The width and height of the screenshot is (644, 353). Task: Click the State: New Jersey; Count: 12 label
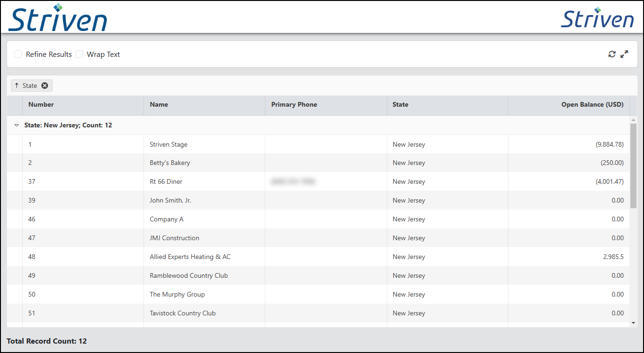click(68, 126)
